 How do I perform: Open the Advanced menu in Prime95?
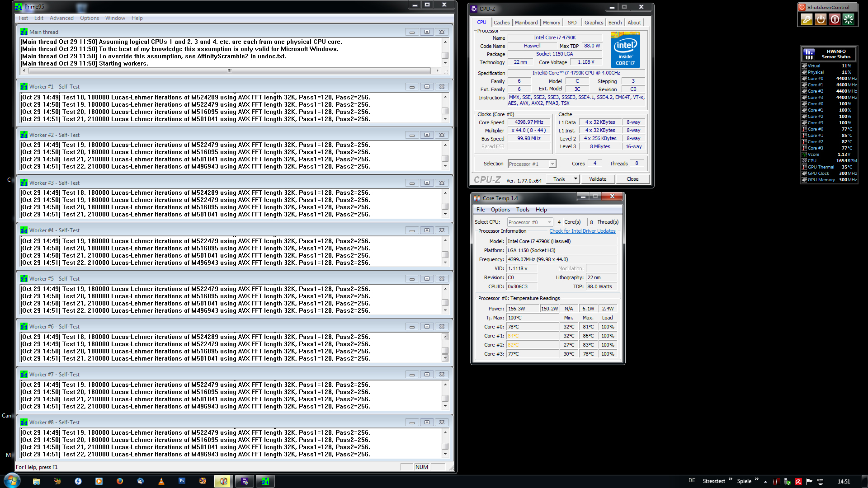[61, 18]
